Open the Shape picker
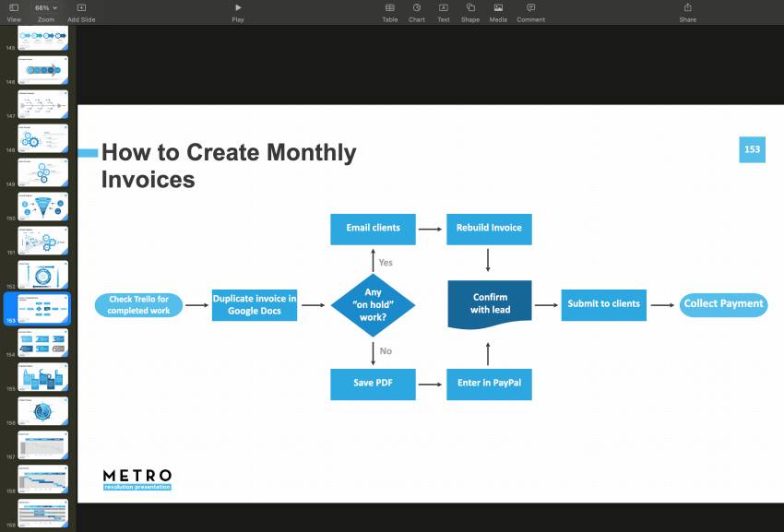The height and width of the screenshot is (532, 784). click(x=470, y=7)
